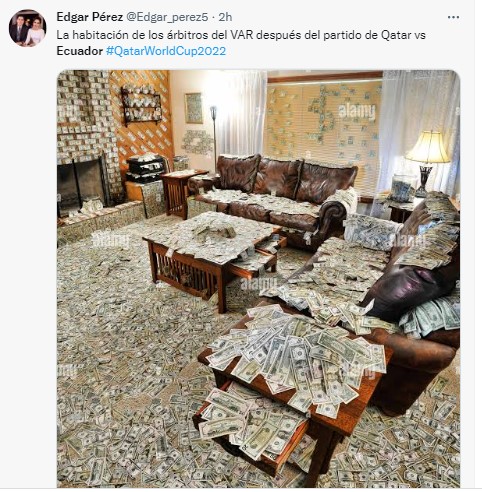Open the @Edgar_perez5 handle link
Viewport: 482px width, 492px height.
tap(167, 17)
